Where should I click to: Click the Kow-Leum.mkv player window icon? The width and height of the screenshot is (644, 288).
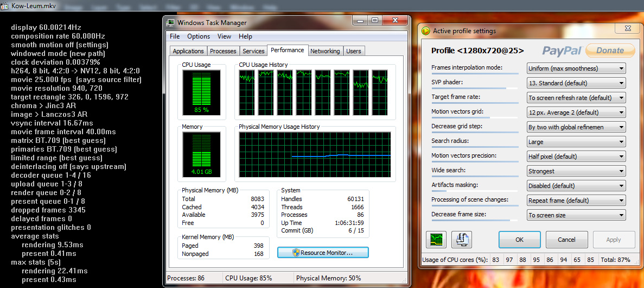pos(4,4)
